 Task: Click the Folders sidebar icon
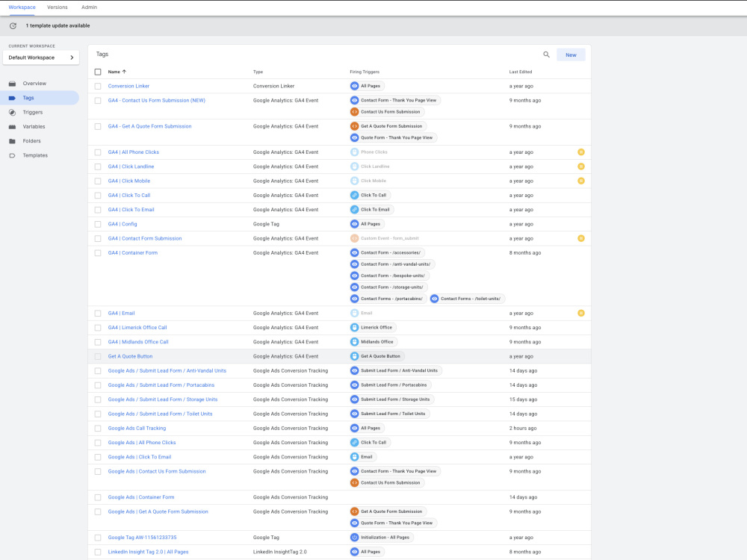click(13, 141)
